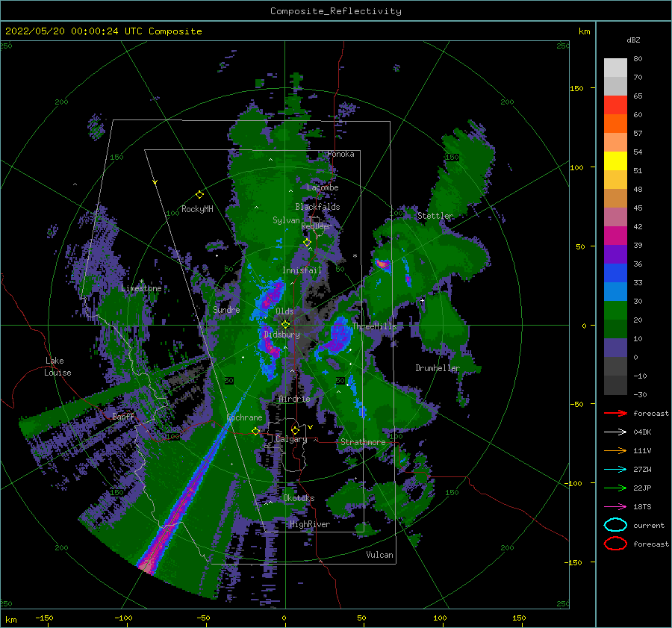The width and height of the screenshot is (672, 628).
Task: Click the HighRiver label
Action: click(x=310, y=524)
